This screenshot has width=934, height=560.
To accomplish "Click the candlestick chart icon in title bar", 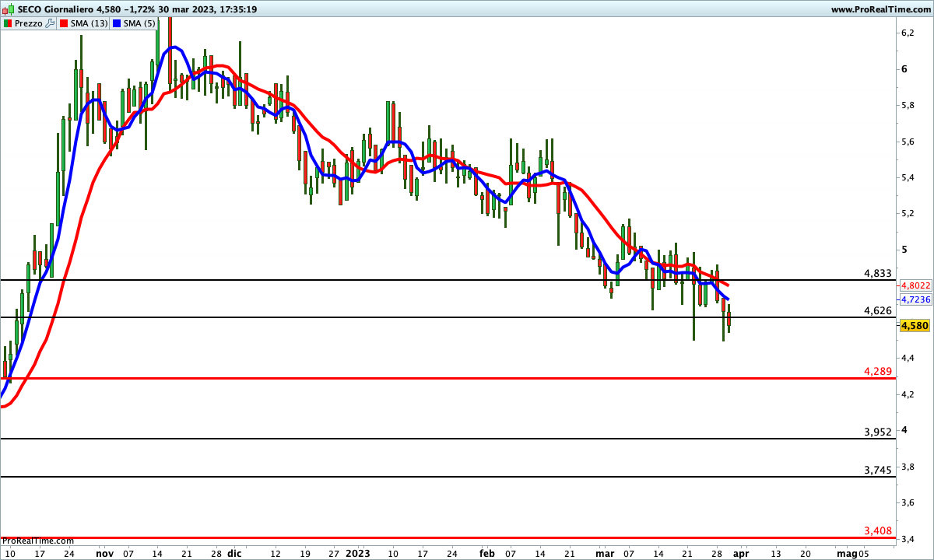I will tap(9, 9).
